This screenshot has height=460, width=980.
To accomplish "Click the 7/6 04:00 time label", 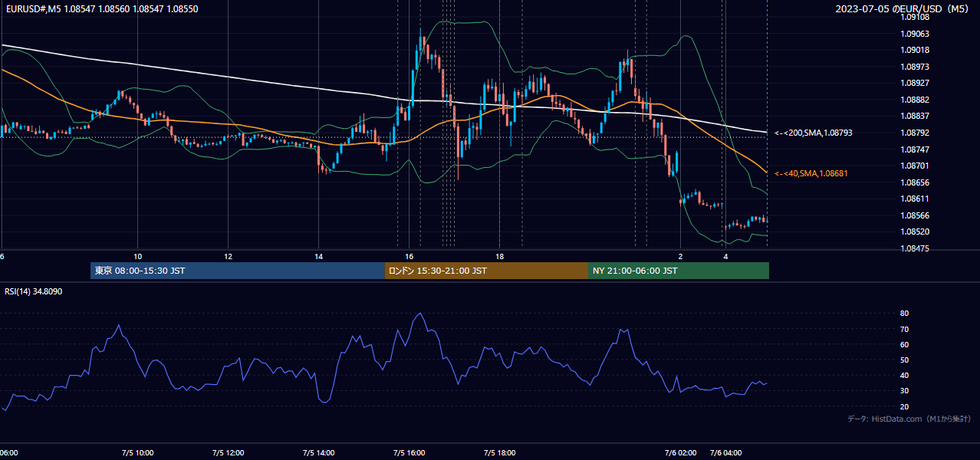I will 725,453.
